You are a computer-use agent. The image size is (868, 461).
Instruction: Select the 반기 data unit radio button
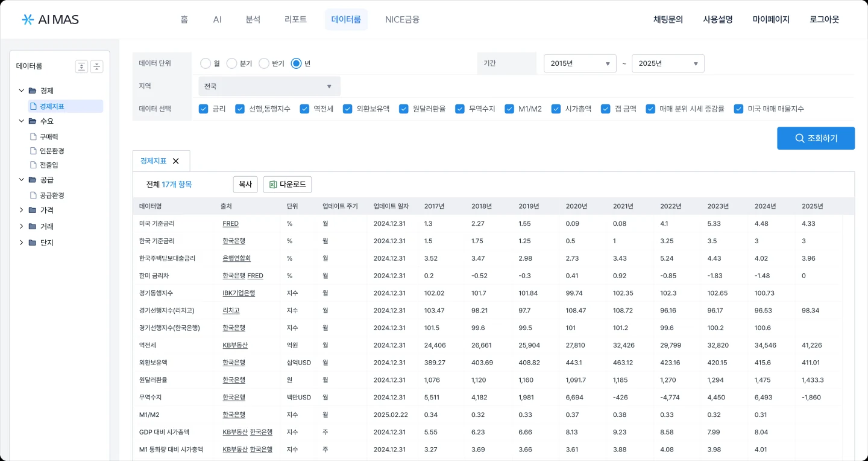click(x=264, y=63)
